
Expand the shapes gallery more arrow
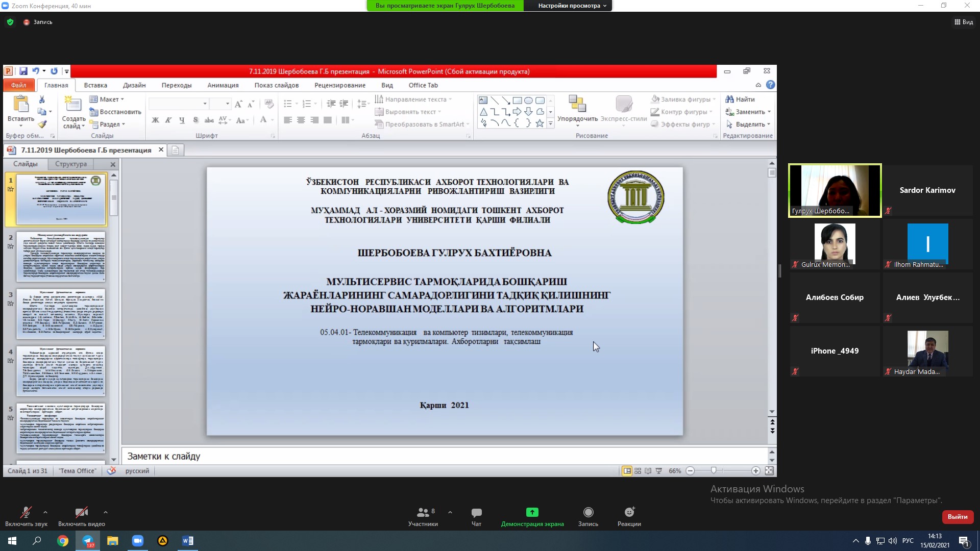(x=550, y=123)
